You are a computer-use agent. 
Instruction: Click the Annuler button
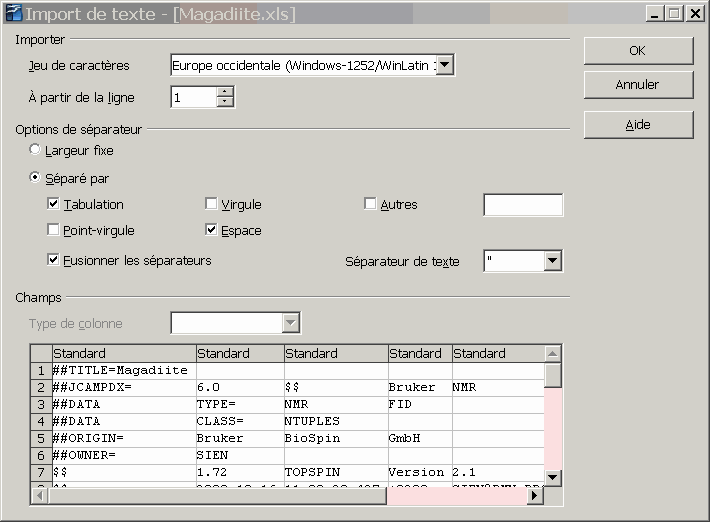(638, 85)
